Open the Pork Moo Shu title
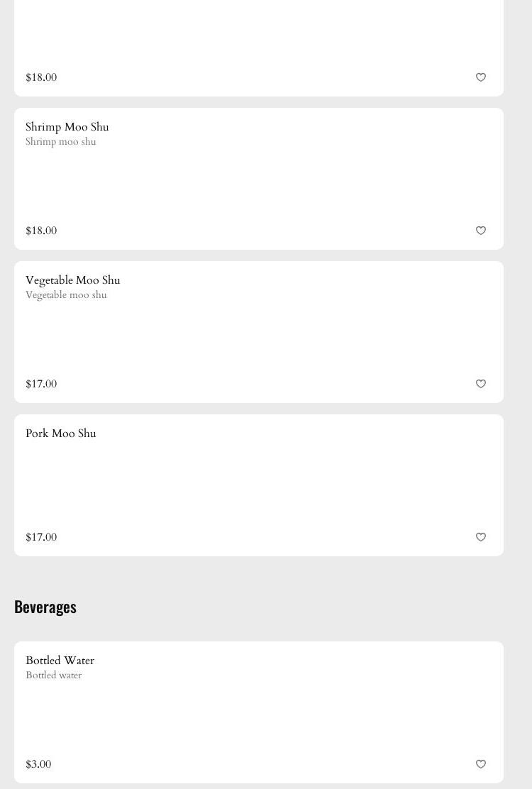The height and width of the screenshot is (789, 532). pos(61,434)
